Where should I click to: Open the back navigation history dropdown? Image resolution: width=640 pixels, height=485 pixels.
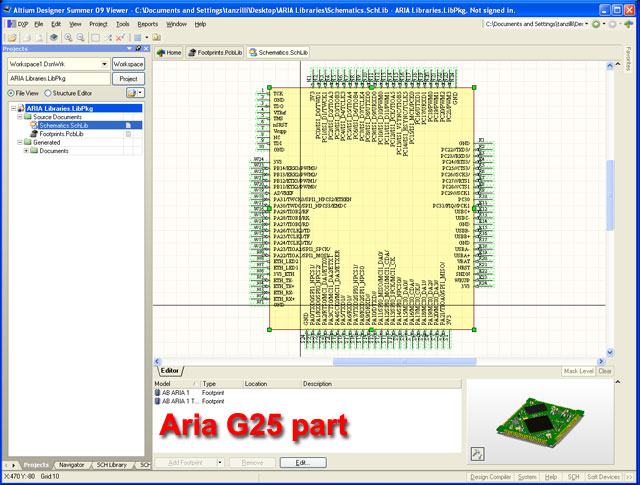[604, 24]
